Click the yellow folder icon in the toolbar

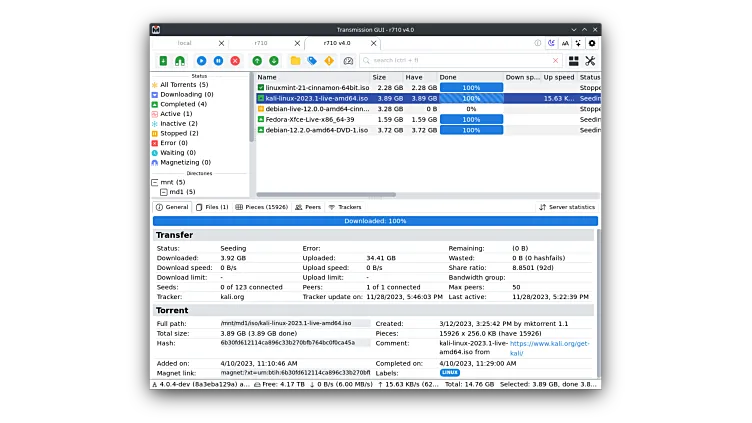pos(295,61)
